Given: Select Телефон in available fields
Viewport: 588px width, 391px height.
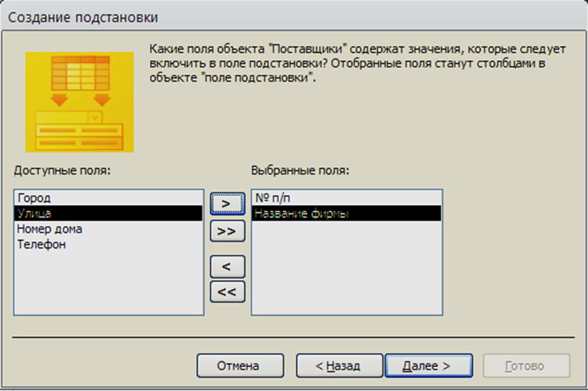Looking at the screenshot, I should (x=109, y=245).
